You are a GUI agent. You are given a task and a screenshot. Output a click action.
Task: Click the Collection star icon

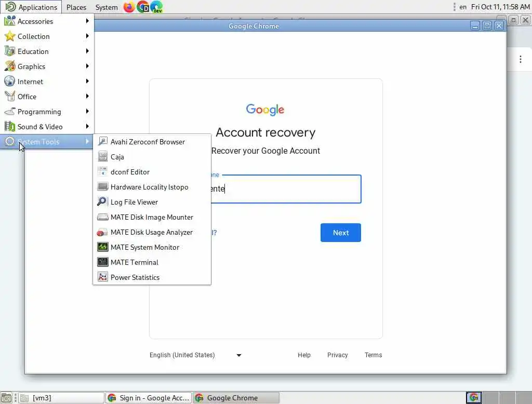[9, 36]
